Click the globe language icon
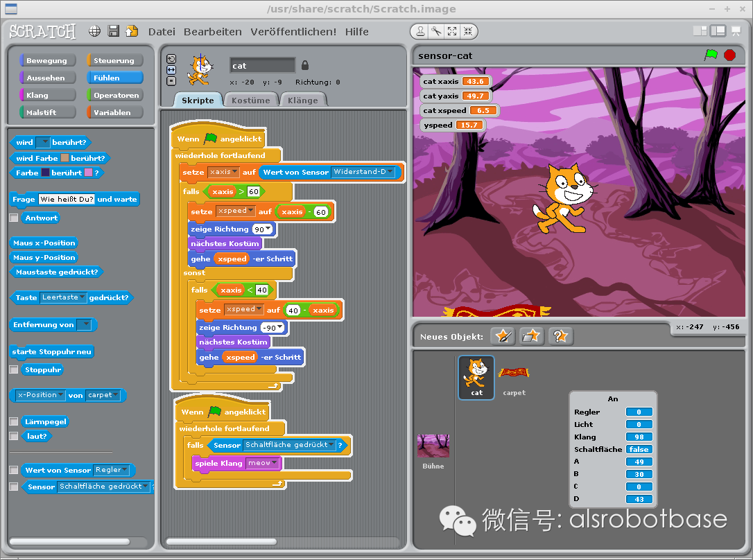This screenshot has width=753, height=560. 94,31
